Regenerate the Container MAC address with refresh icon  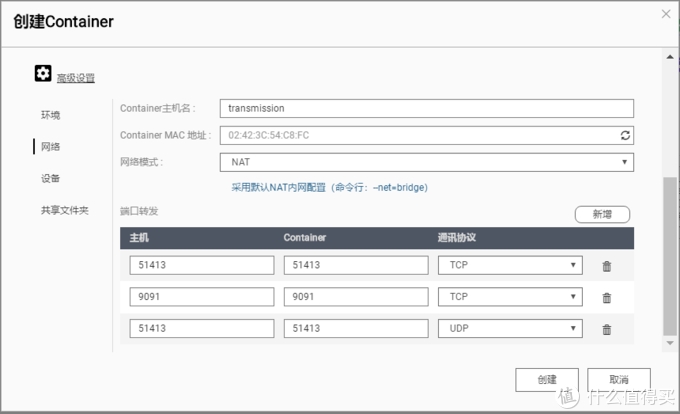[x=625, y=135]
